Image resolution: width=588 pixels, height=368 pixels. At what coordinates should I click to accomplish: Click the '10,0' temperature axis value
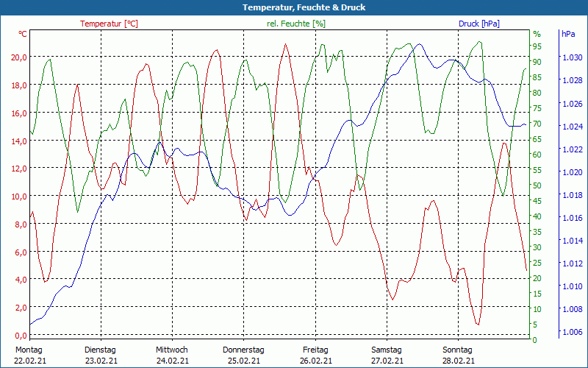pyautogui.click(x=20, y=196)
